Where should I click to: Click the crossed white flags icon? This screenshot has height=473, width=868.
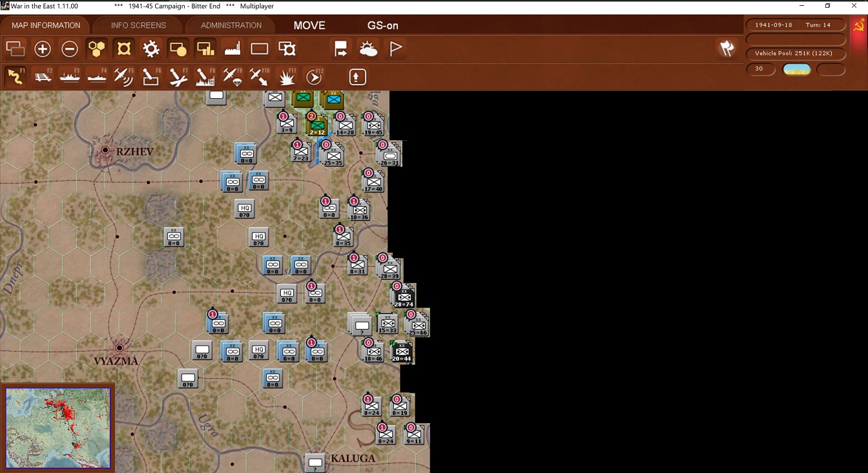[x=727, y=48]
